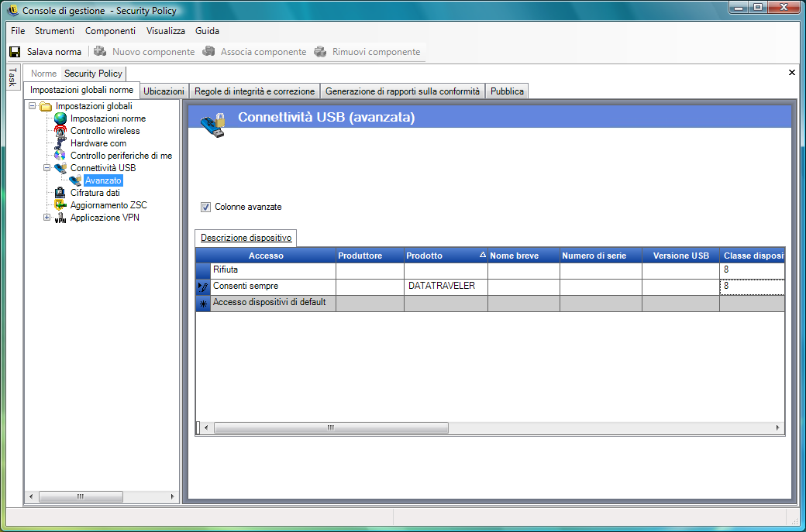Viewport: 806px width, 532px height.
Task: Open the Strumenti menu
Action: click(x=54, y=31)
